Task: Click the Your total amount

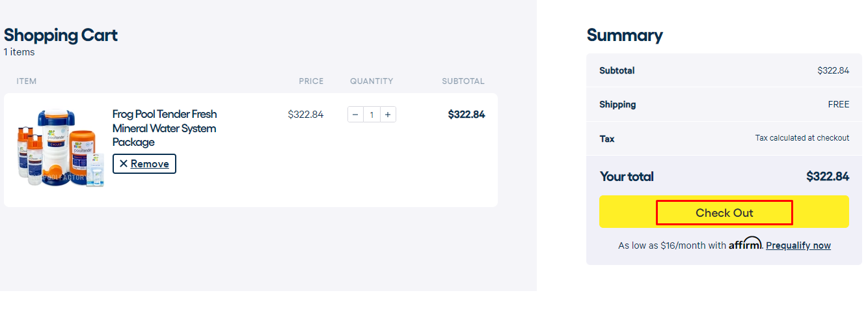Action: coord(827,176)
